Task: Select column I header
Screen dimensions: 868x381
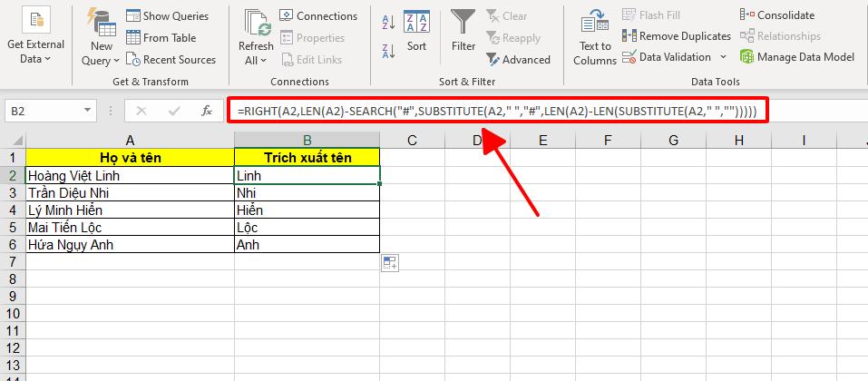Action: 804,141
